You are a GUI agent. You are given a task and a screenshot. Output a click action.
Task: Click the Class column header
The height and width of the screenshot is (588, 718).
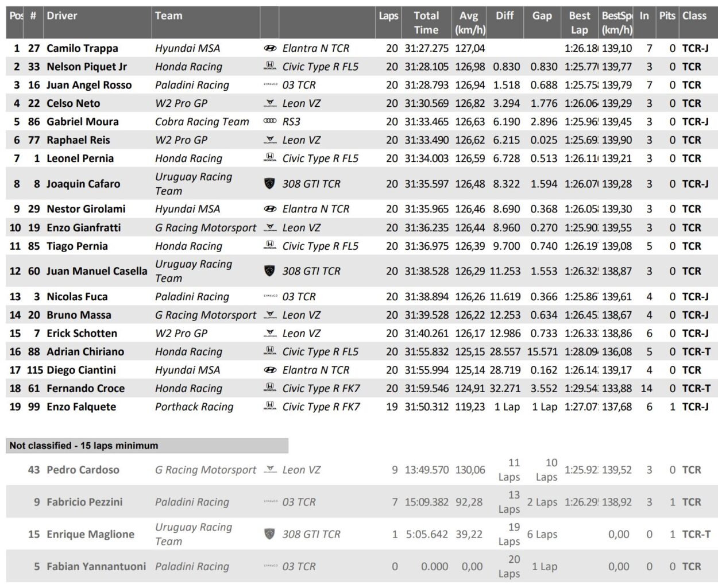coord(694,16)
